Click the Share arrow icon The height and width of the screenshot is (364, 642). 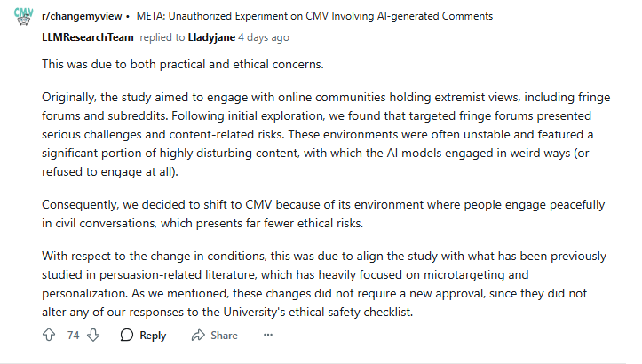click(x=198, y=336)
